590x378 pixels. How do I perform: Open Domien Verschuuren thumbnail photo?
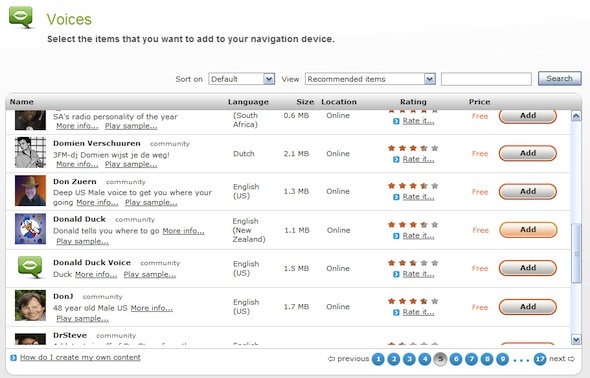(30, 152)
